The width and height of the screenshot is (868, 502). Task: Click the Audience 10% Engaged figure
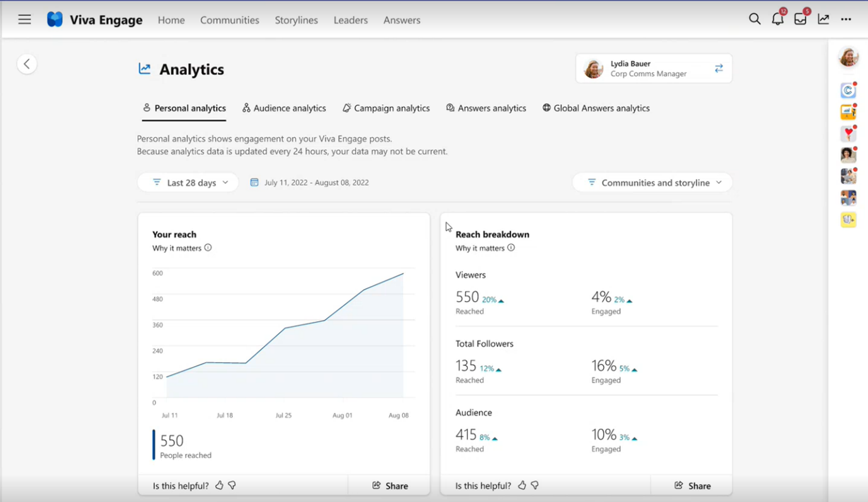tap(604, 435)
